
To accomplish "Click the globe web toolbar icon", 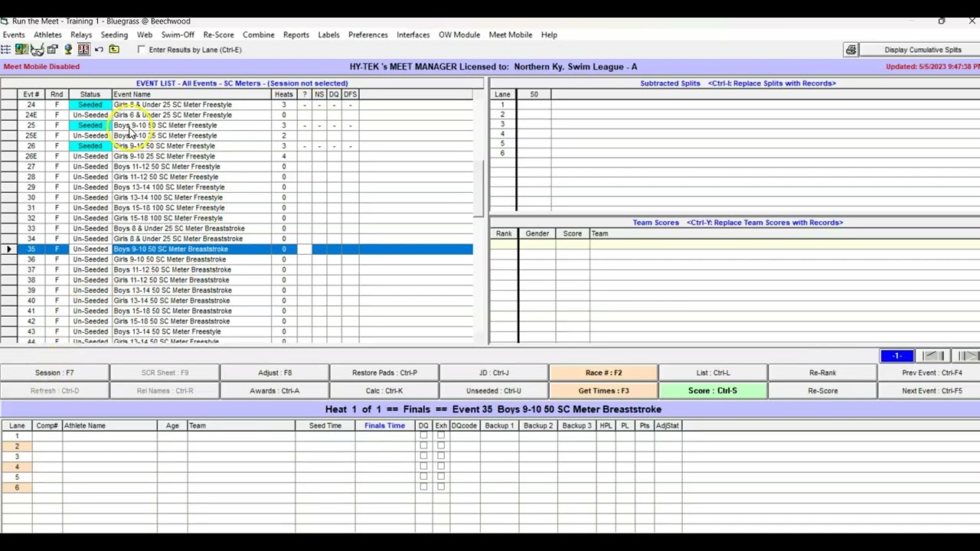I will (x=68, y=50).
